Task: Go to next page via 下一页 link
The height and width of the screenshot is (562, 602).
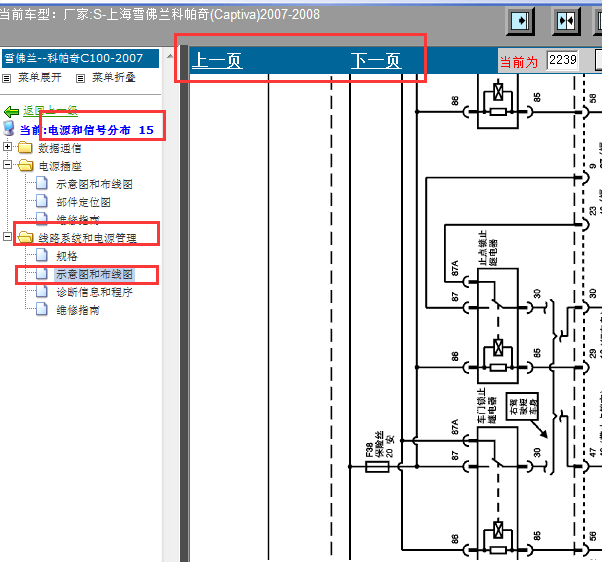Action: point(376,61)
